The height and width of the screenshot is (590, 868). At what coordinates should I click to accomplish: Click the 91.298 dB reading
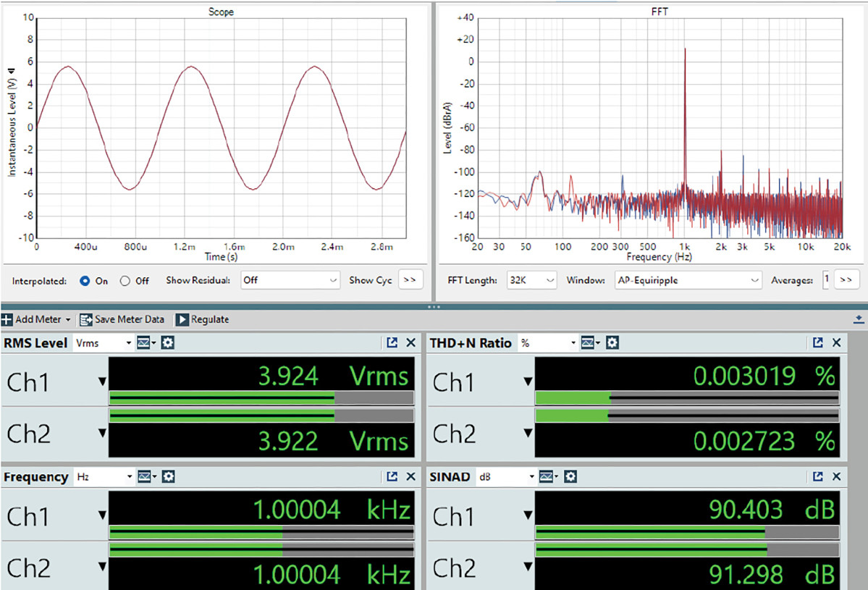click(772, 575)
